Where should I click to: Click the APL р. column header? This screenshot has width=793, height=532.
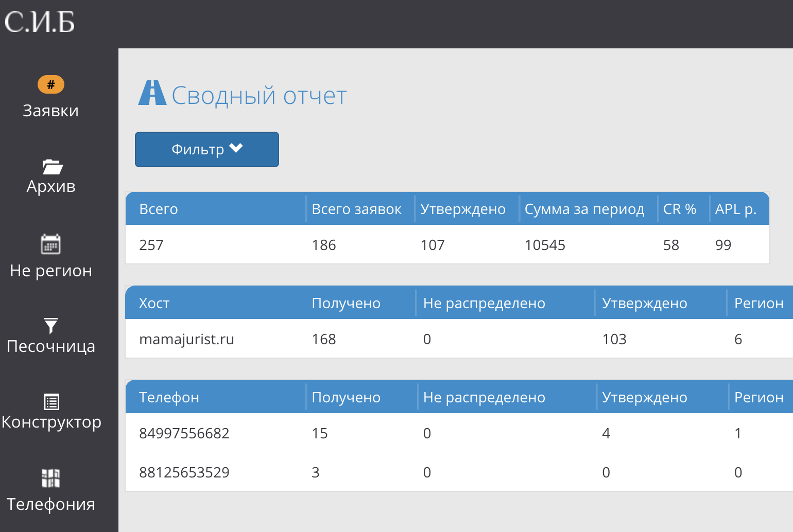[x=736, y=209]
